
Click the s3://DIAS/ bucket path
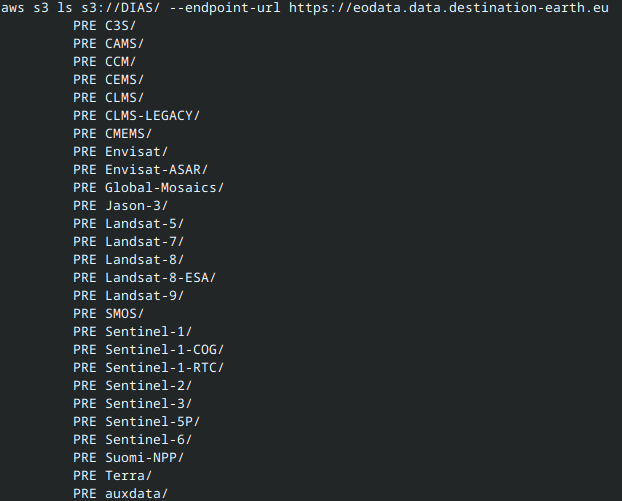click(121, 8)
